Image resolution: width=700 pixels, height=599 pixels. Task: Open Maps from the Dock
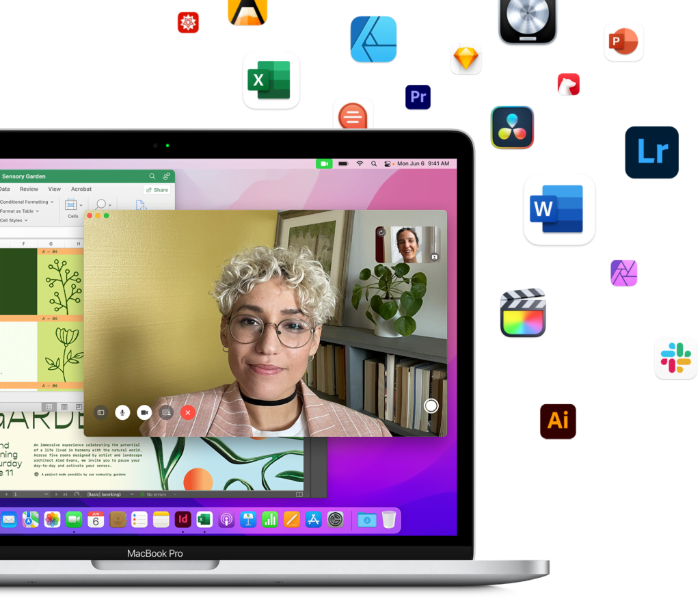point(30,520)
